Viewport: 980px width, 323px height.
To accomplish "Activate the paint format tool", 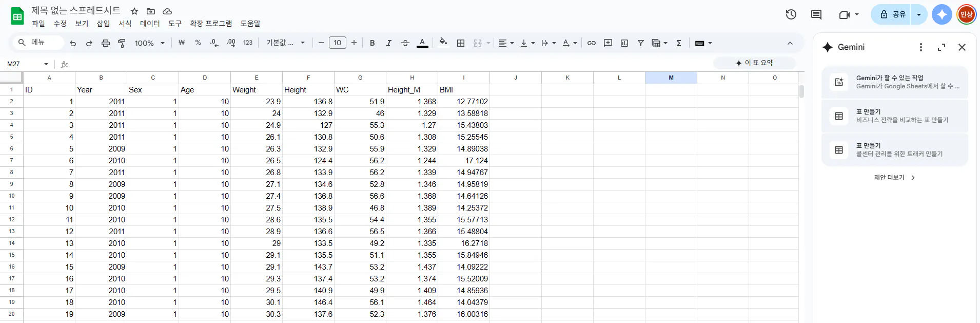I will click(x=122, y=43).
